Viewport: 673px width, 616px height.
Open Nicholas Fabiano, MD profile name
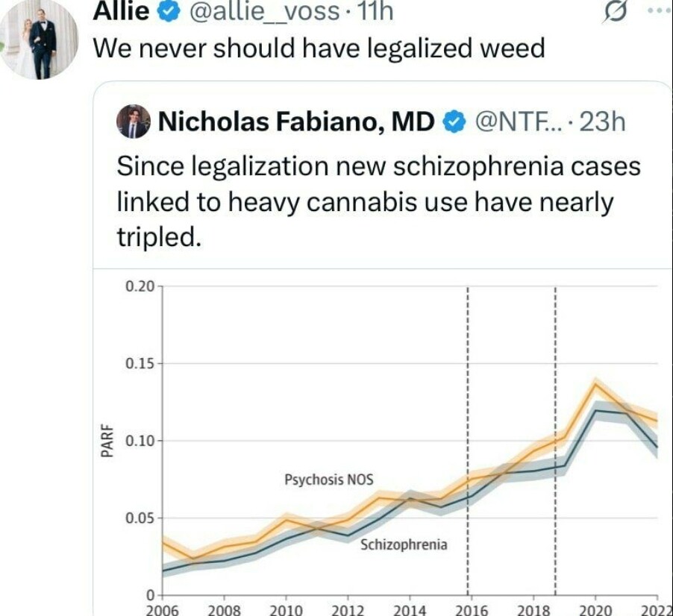(294, 120)
